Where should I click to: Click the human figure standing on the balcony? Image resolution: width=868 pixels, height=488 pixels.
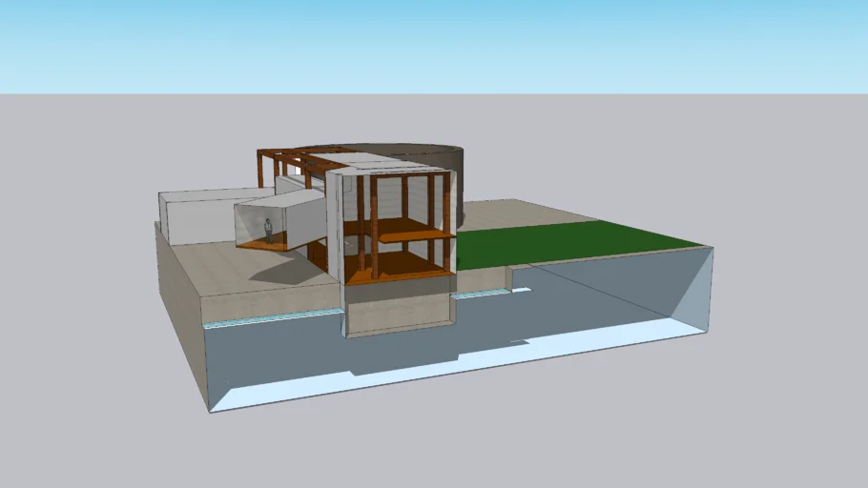(x=269, y=230)
